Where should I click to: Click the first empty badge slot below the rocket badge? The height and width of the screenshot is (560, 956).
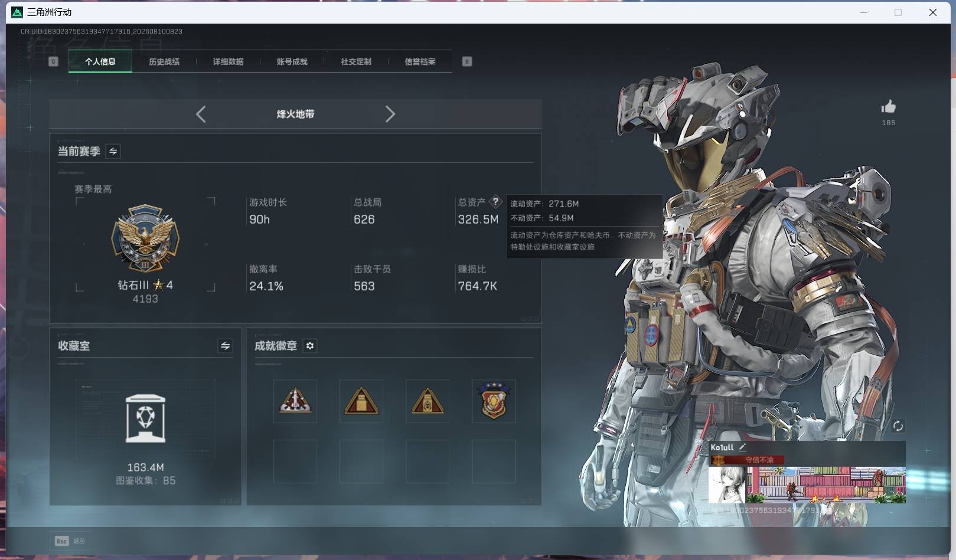point(295,461)
